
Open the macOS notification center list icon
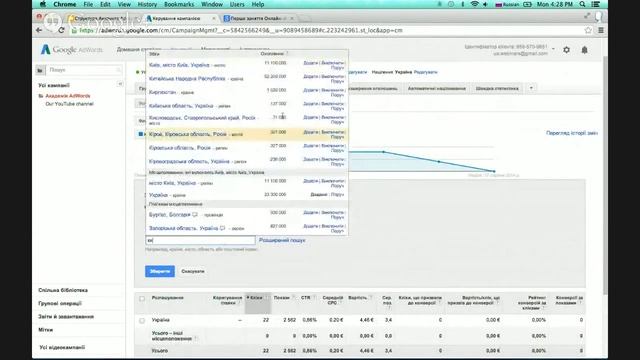(596, 4)
